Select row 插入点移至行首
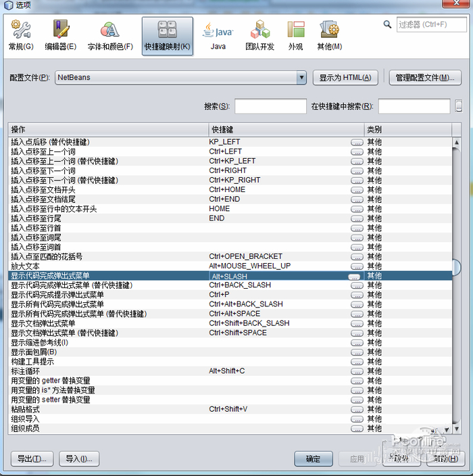 coord(230,228)
